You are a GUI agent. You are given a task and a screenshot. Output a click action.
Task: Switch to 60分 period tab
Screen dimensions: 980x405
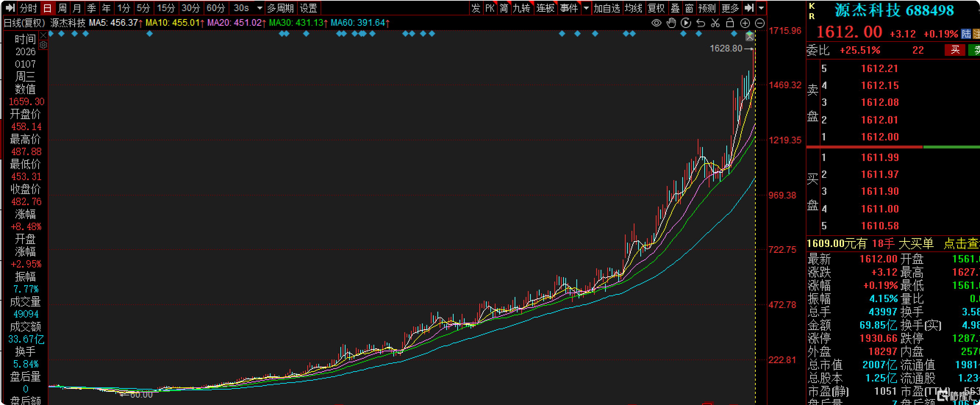pyautogui.click(x=216, y=8)
